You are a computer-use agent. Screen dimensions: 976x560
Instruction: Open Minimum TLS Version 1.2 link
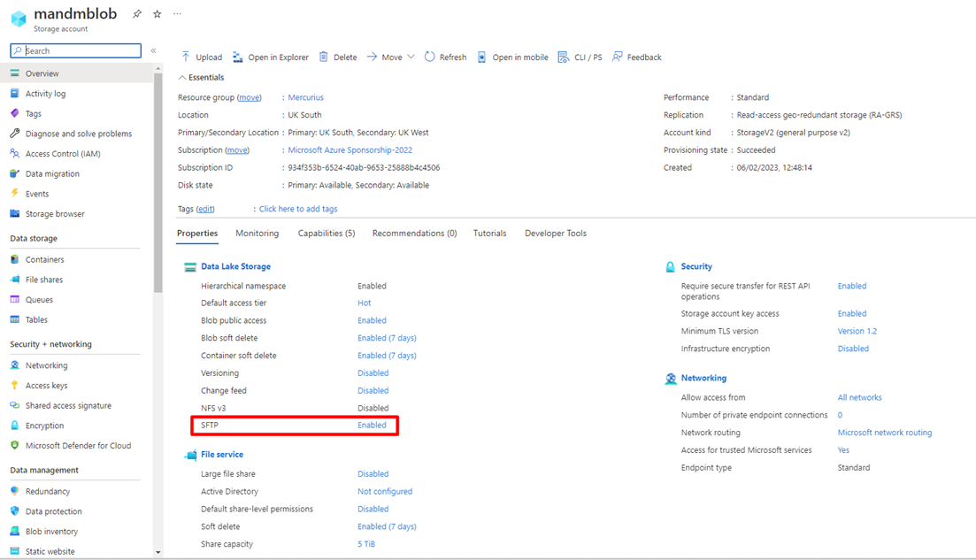(x=857, y=331)
